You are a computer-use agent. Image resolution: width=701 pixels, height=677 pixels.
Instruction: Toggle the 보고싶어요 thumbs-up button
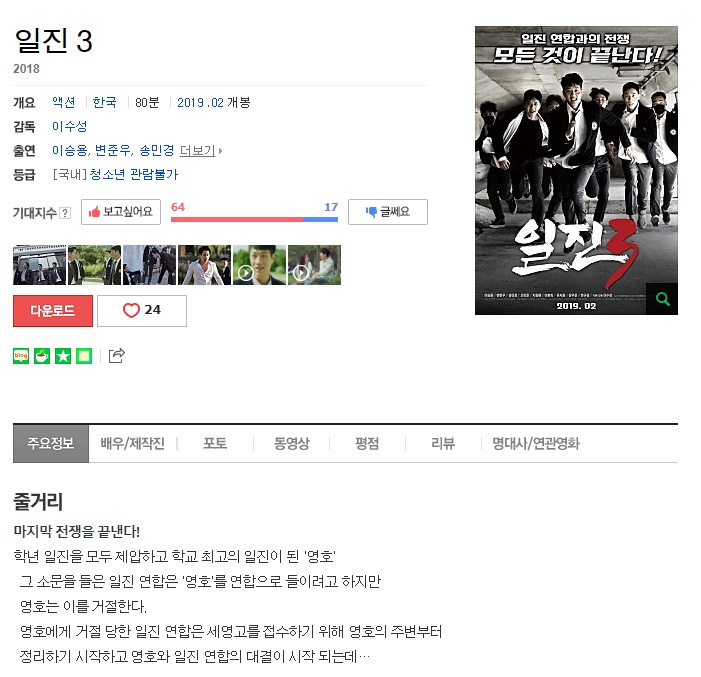pos(121,212)
